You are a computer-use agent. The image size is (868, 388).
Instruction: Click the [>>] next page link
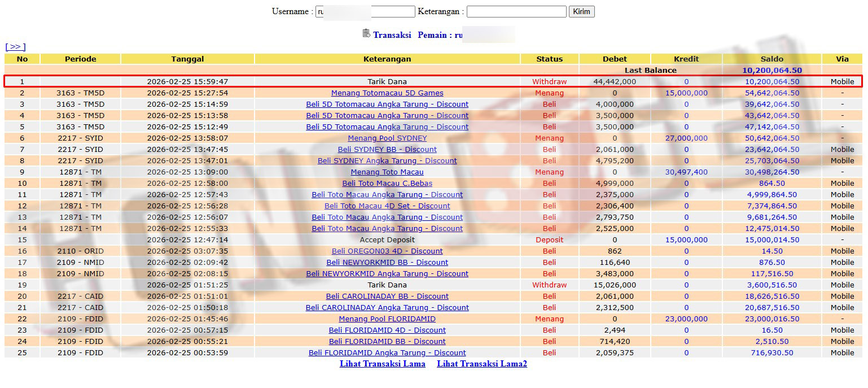tap(15, 47)
